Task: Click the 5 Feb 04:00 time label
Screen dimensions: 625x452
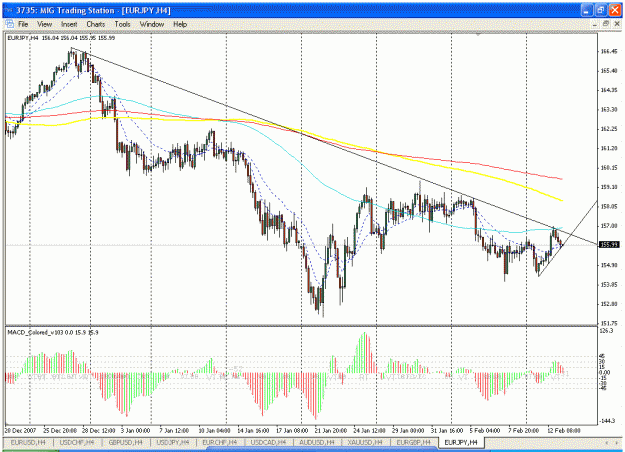Action: tap(485, 431)
